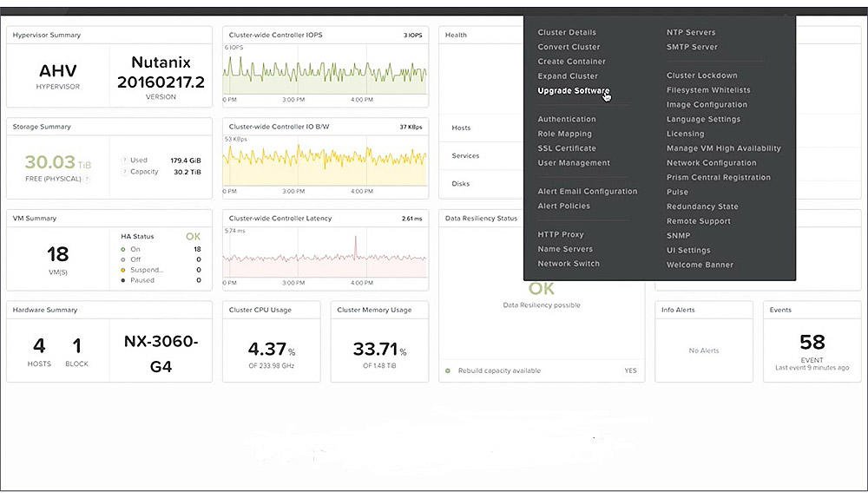868x498 pixels.
Task: Click the Cluster-wide Controller IOPS graph
Action: 325,73
